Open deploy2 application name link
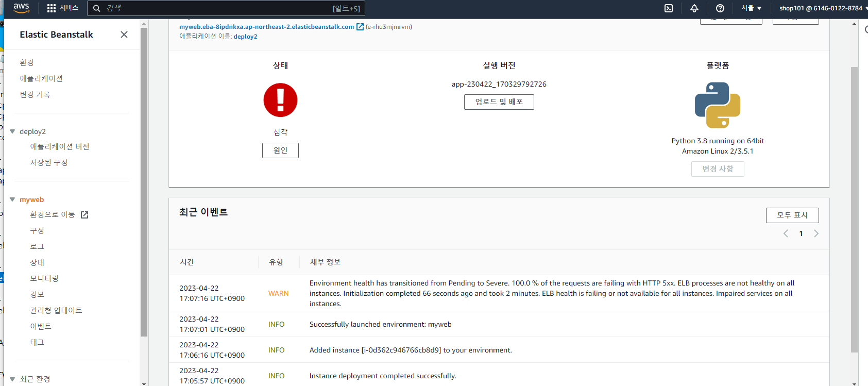 point(245,37)
